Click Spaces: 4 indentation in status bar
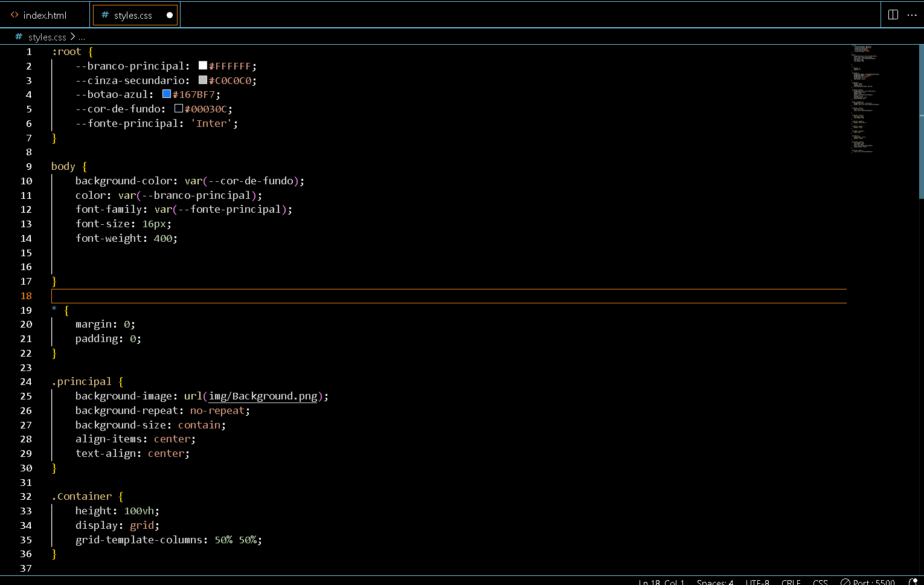 pyautogui.click(x=715, y=582)
